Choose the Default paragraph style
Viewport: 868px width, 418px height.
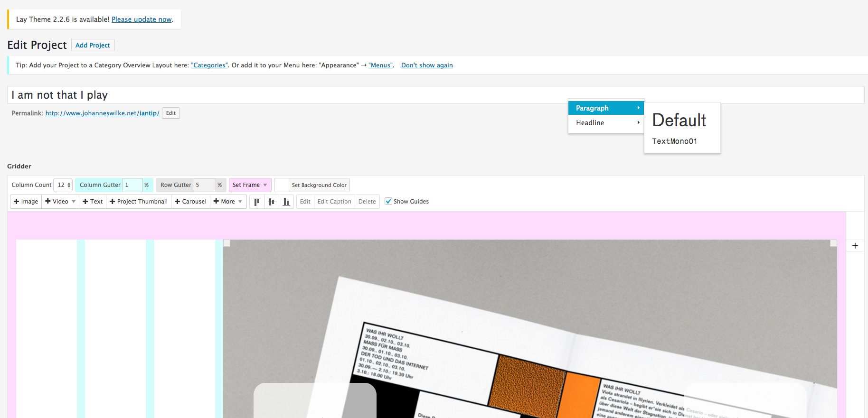679,121
